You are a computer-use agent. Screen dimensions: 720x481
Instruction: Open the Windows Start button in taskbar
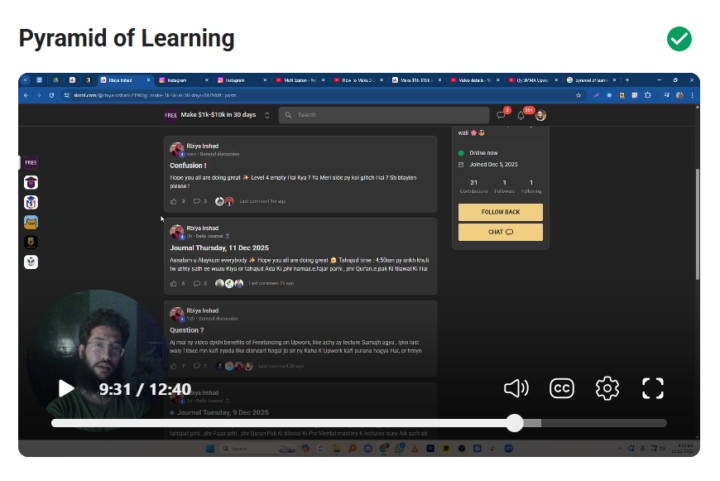210,448
